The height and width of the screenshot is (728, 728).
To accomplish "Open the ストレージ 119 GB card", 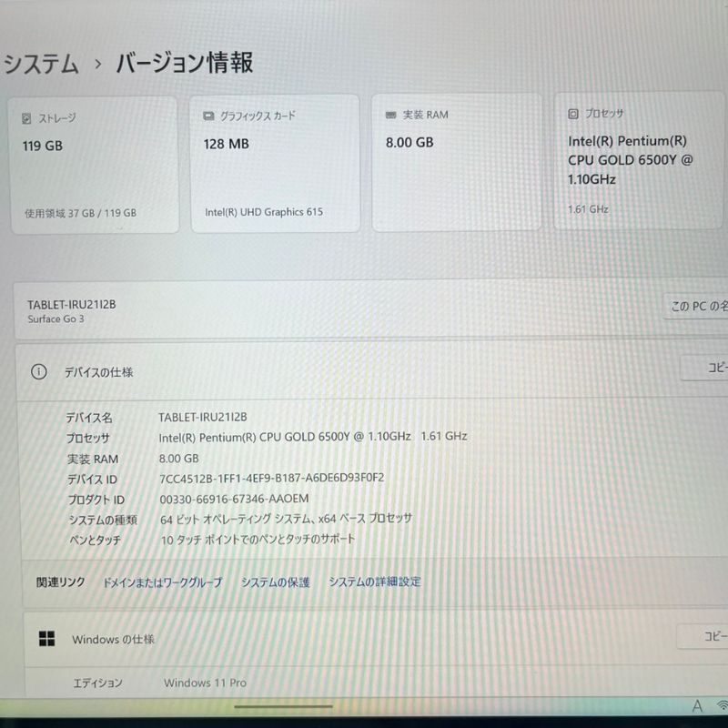I will tap(95, 165).
